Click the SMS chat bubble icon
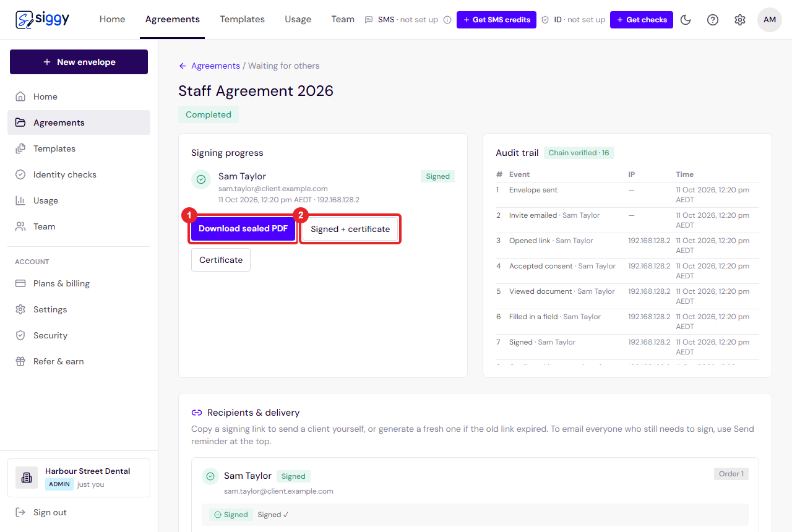The width and height of the screenshot is (792, 532). tap(369, 20)
